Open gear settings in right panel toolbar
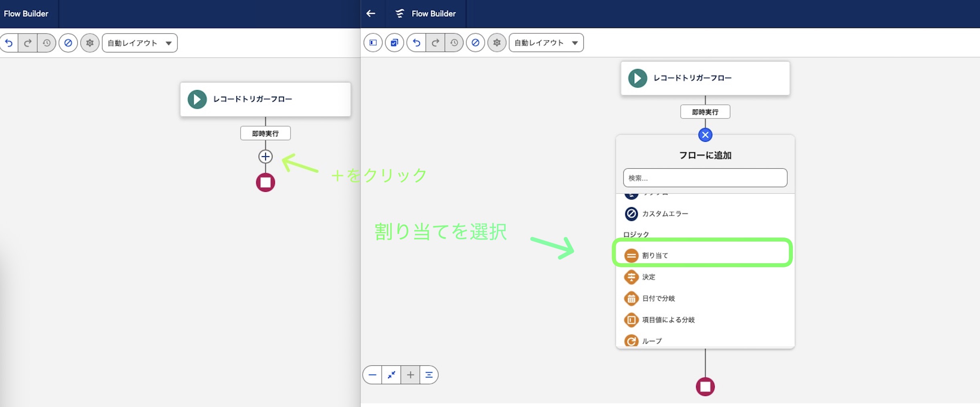This screenshot has width=980, height=407. pos(497,42)
